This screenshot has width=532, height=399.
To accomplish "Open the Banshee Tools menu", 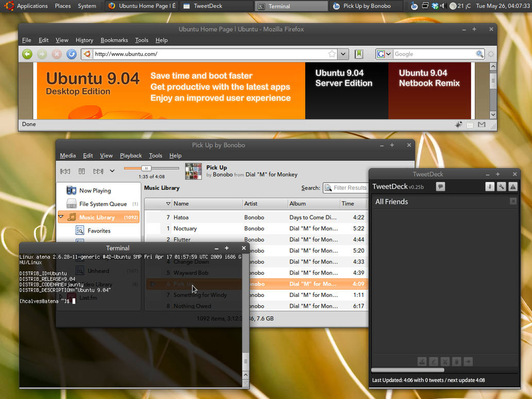I will click(155, 155).
